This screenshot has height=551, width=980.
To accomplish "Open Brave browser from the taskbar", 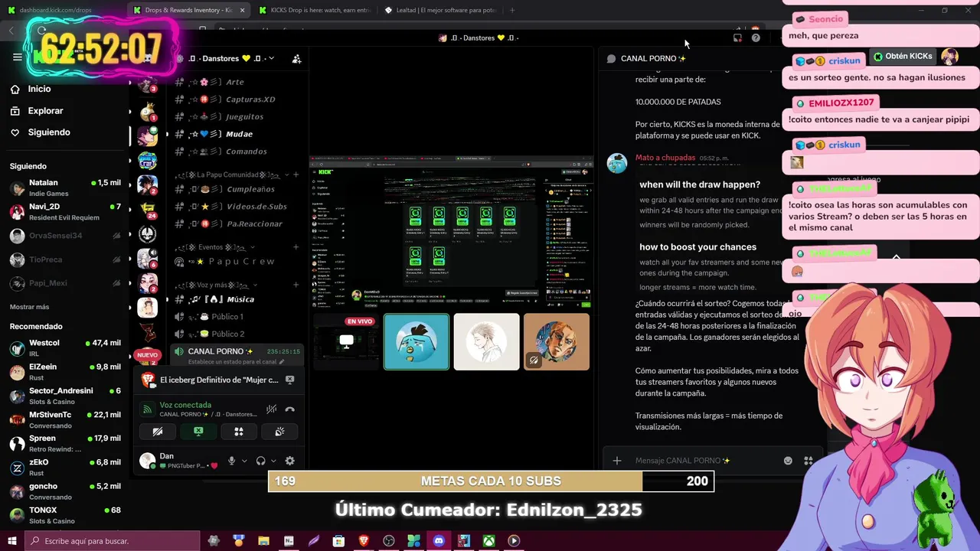I will point(364,540).
